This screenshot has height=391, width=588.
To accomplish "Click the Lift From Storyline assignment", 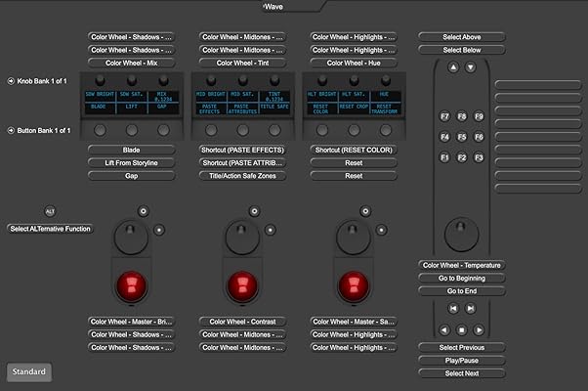I will (131, 162).
